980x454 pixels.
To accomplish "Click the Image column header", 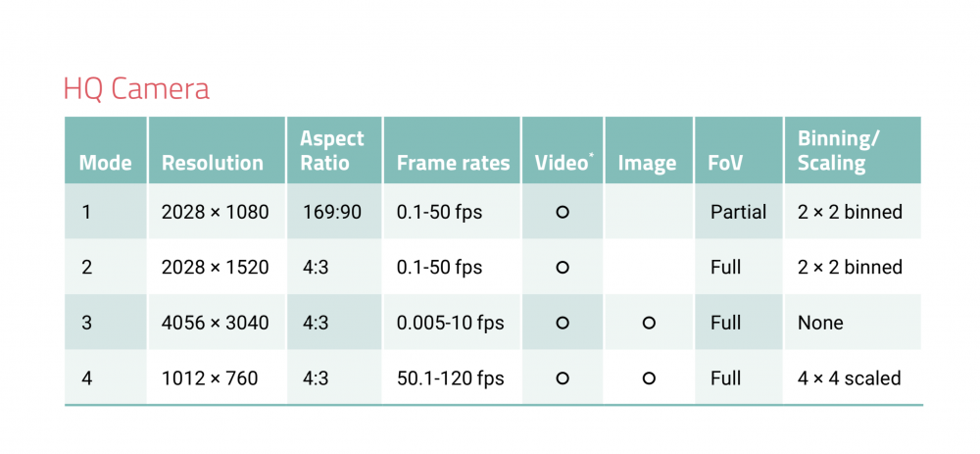I will tap(647, 163).
